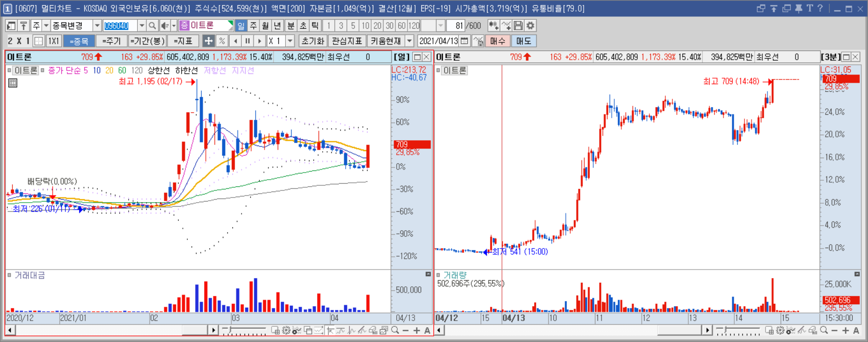Click the 1X1 layout button

pos(54,41)
